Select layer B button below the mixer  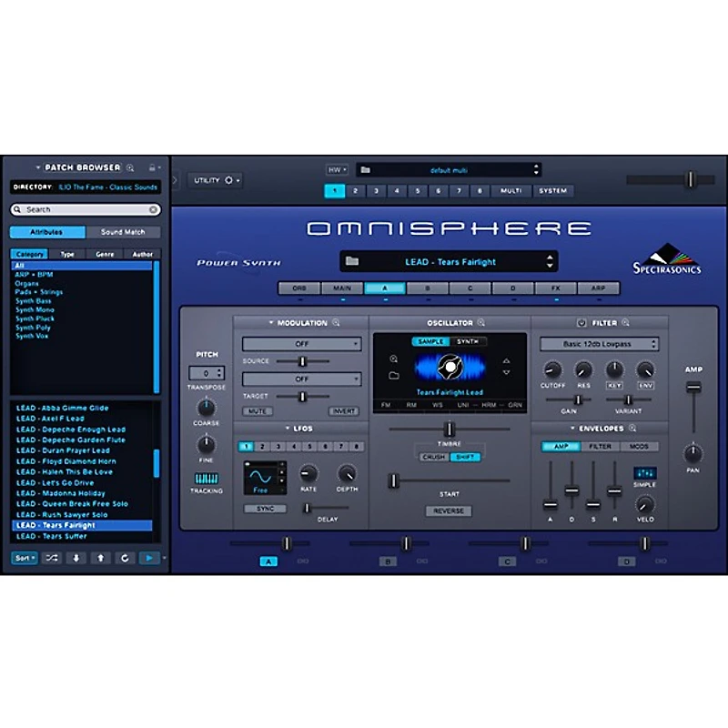coord(388,561)
